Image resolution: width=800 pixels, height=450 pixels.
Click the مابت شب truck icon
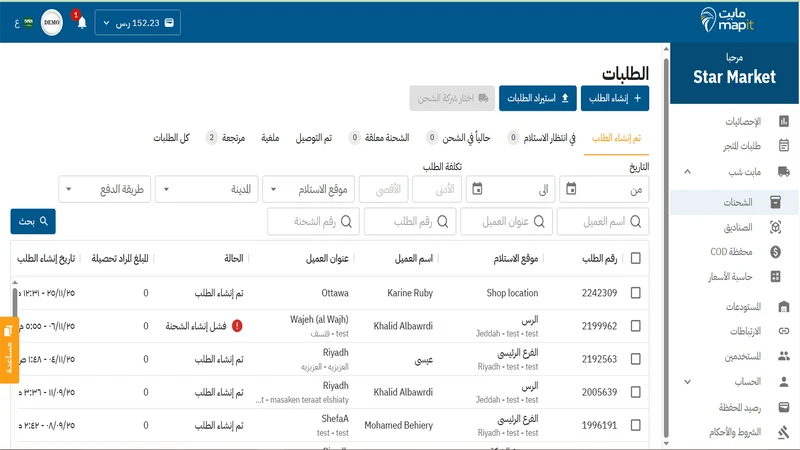(x=784, y=171)
